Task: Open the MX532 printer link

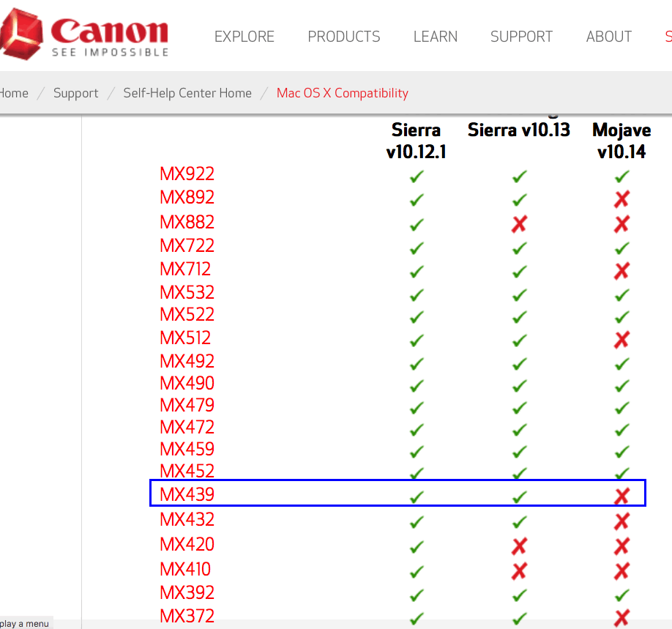Action: [187, 293]
